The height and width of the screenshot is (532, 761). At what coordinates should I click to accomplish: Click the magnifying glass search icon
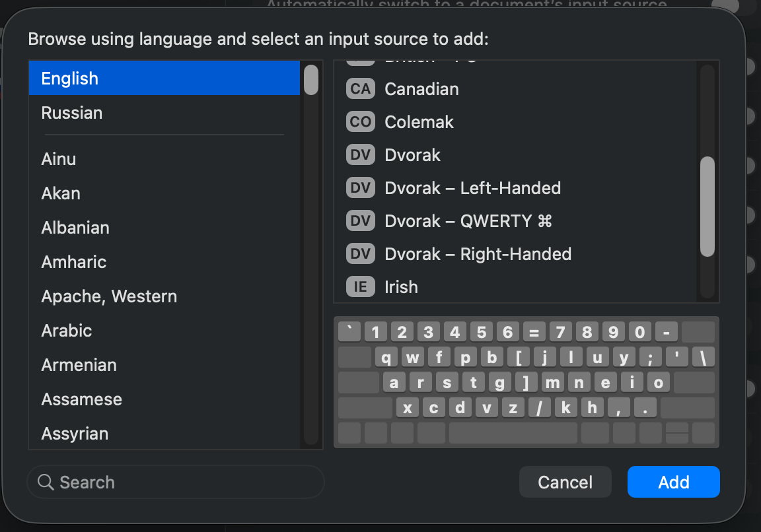[46, 482]
